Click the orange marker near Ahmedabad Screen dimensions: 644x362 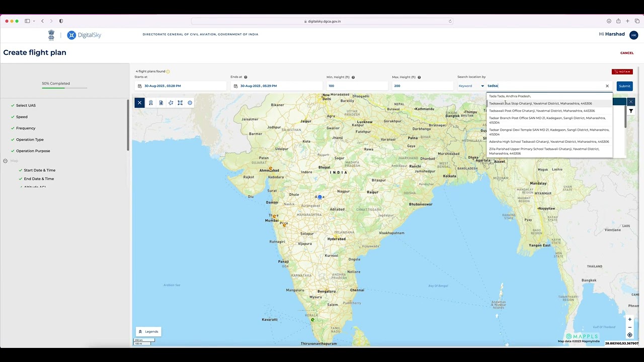(271, 168)
